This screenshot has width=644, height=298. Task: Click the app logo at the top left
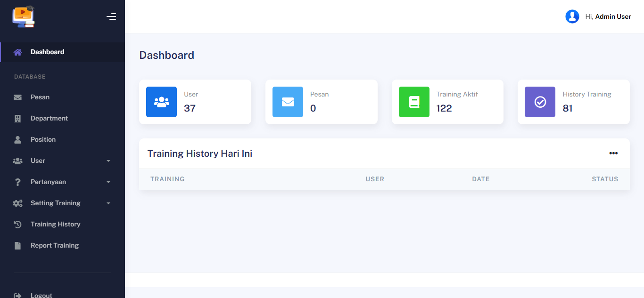click(x=24, y=16)
